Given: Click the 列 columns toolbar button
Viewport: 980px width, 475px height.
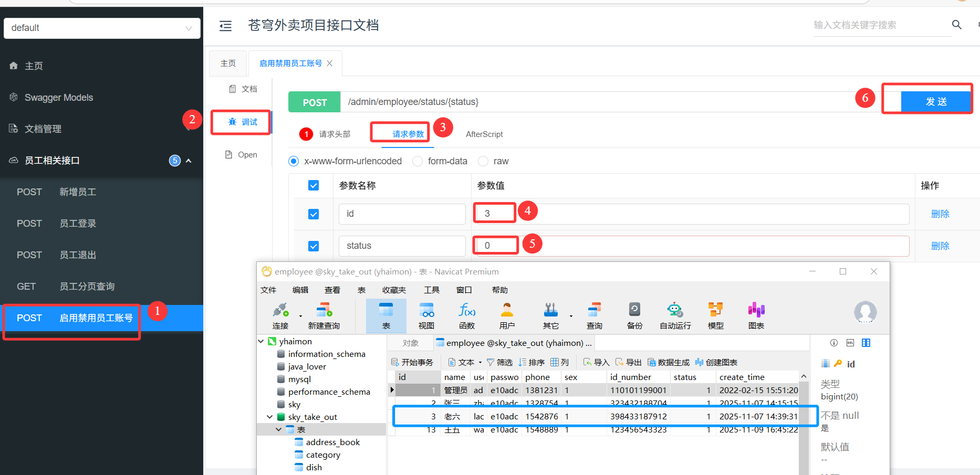Looking at the screenshot, I should tap(560, 362).
